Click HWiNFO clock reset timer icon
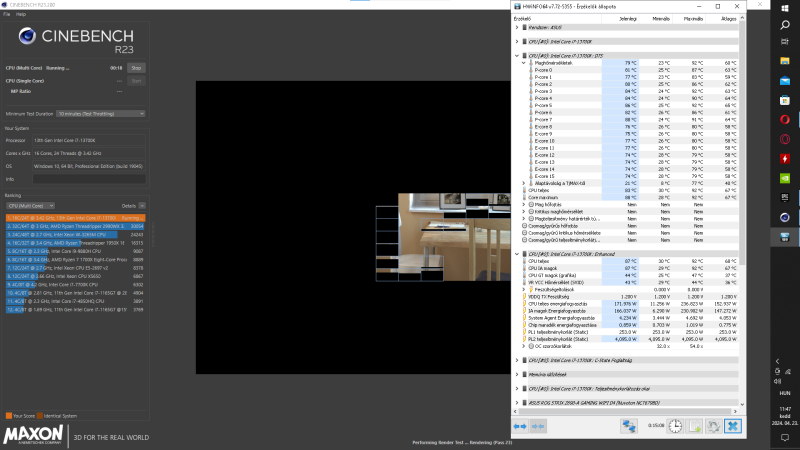 click(x=675, y=426)
